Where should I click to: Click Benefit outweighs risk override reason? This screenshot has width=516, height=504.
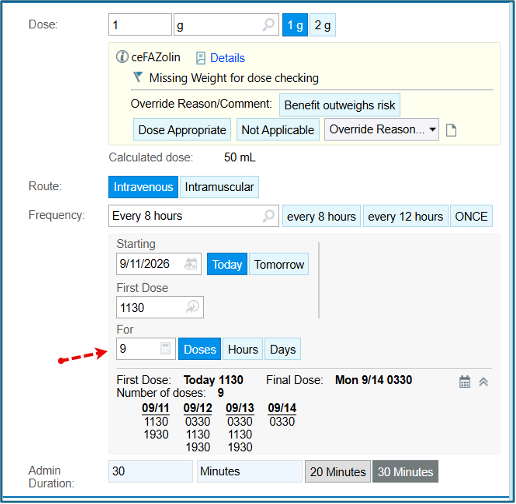click(339, 105)
